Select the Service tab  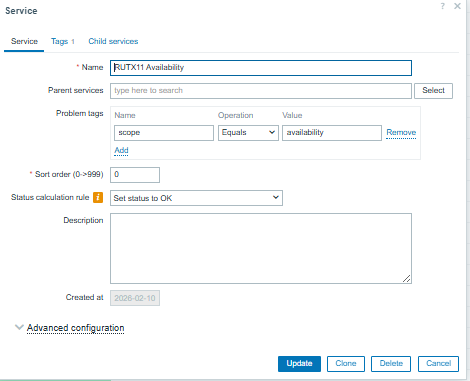click(24, 41)
